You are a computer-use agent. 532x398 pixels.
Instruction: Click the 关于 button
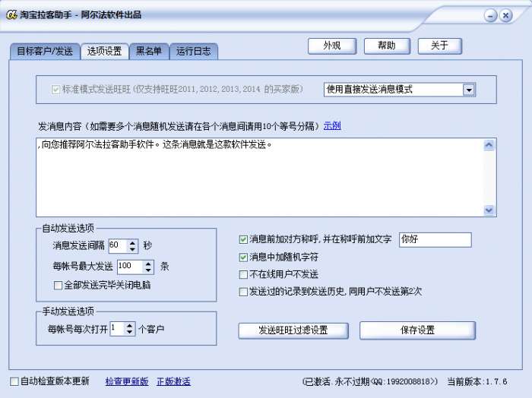[440, 46]
